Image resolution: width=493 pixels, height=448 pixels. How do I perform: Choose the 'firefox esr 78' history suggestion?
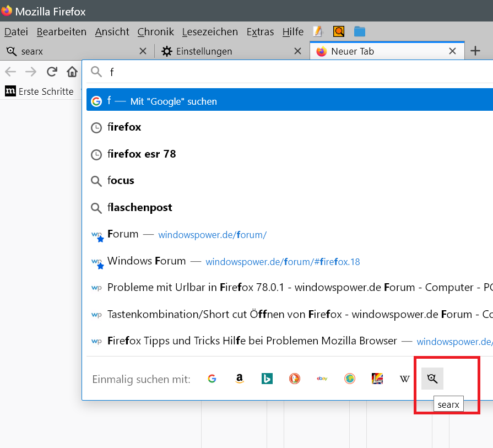(x=290, y=154)
